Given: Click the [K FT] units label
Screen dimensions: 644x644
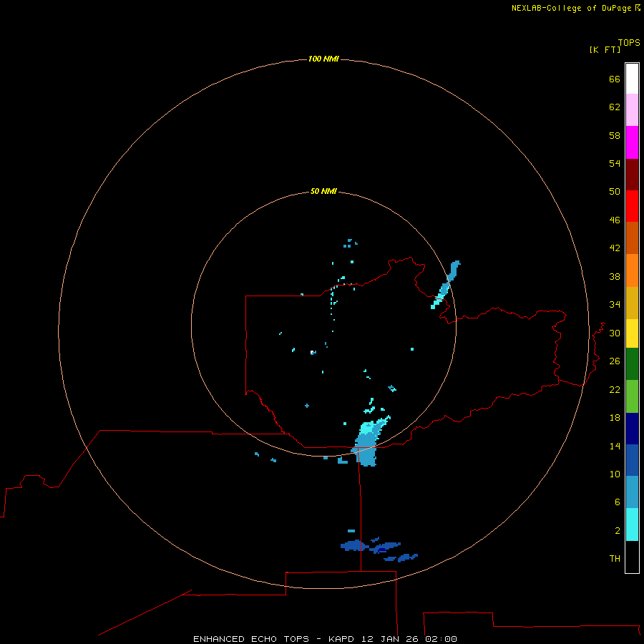Looking at the screenshot, I should pyautogui.click(x=605, y=49).
